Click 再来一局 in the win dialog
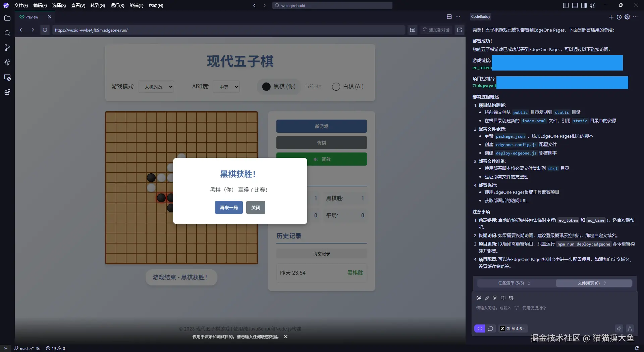The image size is (644, 352). click(x=229, y=208)
